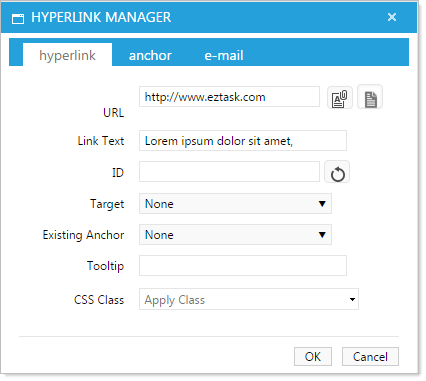Click the Cancel button
The image size is (426, 381).
tap(370, 357)
